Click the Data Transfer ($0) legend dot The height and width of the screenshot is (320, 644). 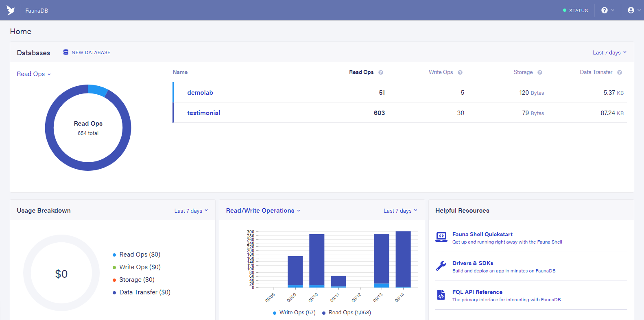114,293
